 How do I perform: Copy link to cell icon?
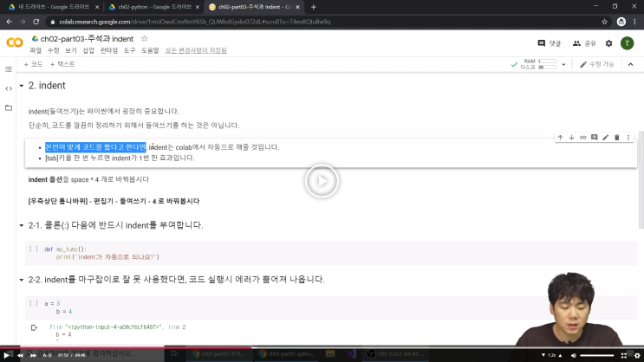582,138
